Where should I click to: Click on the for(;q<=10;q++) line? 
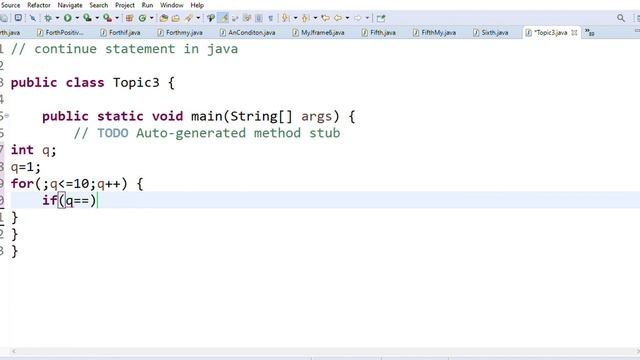(77, 184)
